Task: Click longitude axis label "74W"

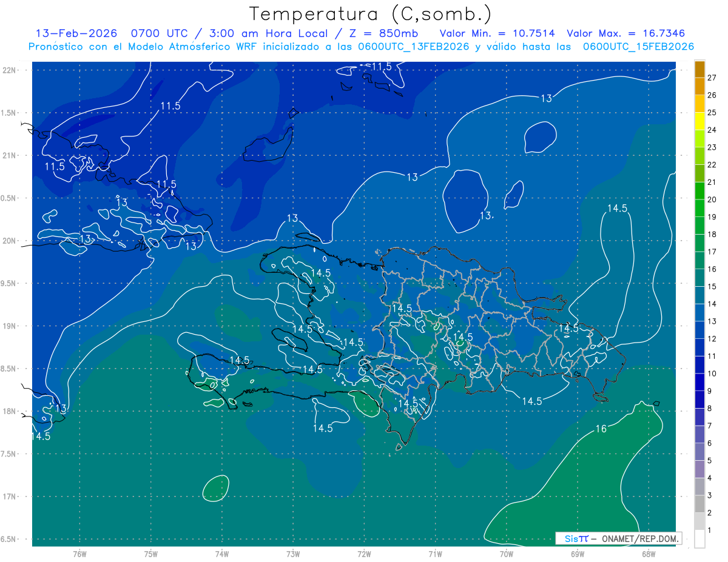Action: 222,554
